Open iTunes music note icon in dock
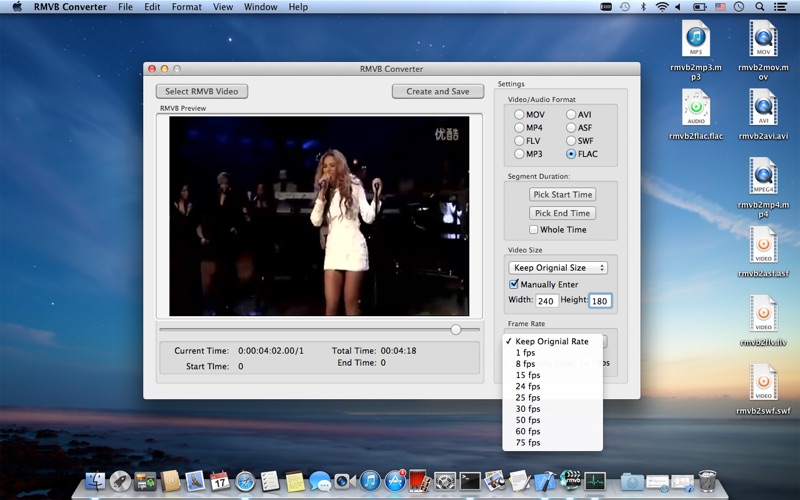 pos(370,481)
